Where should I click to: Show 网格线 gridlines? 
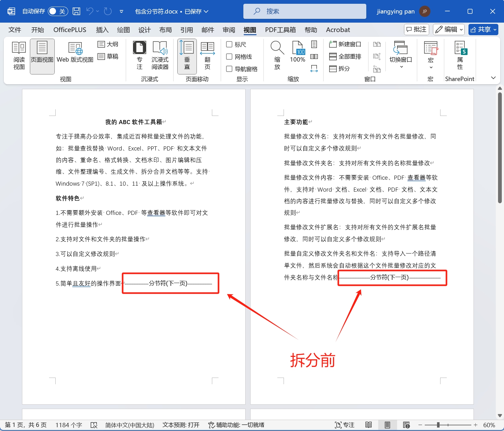(229, 57)
